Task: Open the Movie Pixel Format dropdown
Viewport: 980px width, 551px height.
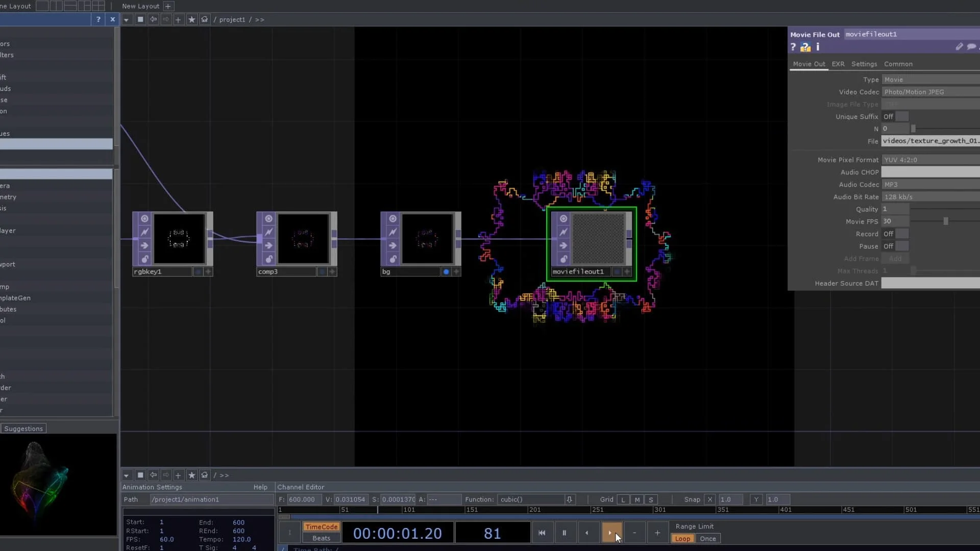Action: pos(930,160)
